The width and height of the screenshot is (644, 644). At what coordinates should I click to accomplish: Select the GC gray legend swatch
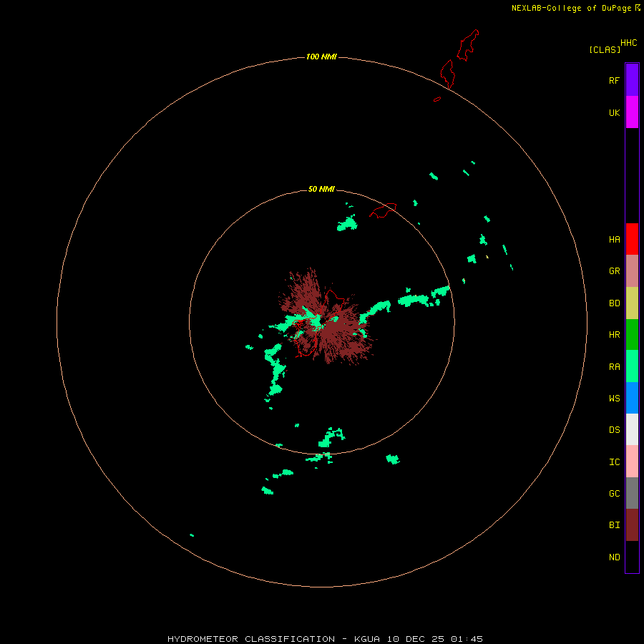[x=632, y=493]
